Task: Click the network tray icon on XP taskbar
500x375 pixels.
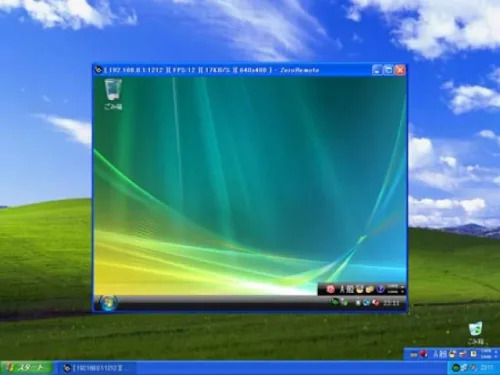Action: coord(464,368)
